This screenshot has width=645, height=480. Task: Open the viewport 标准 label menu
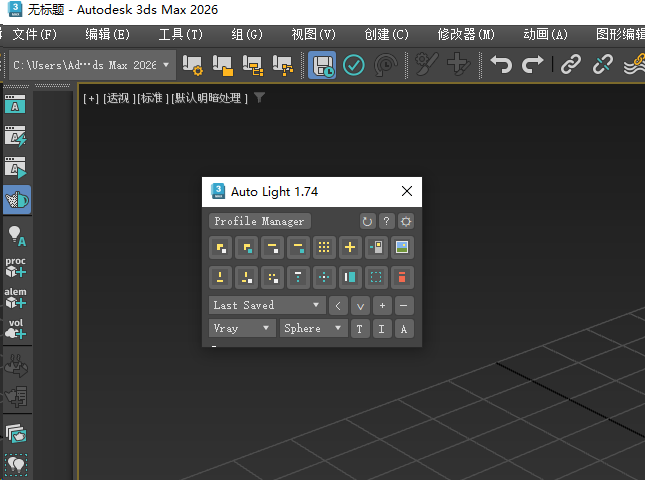[153, 98]
